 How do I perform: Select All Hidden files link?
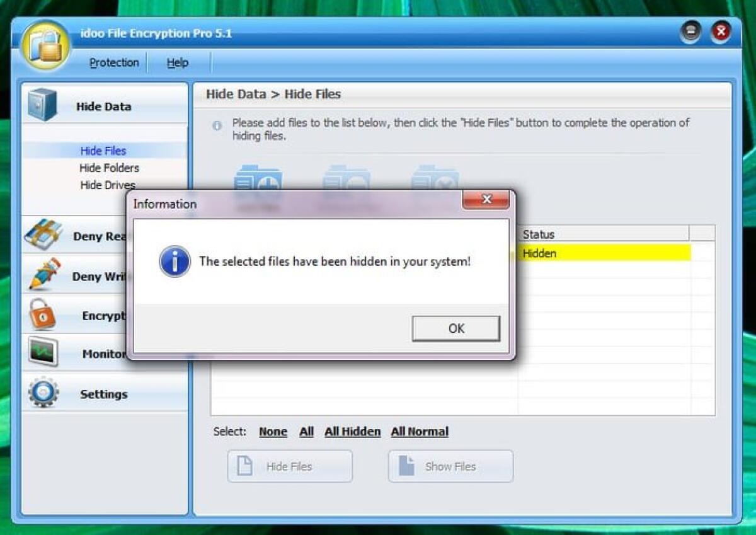click(352, 432)
